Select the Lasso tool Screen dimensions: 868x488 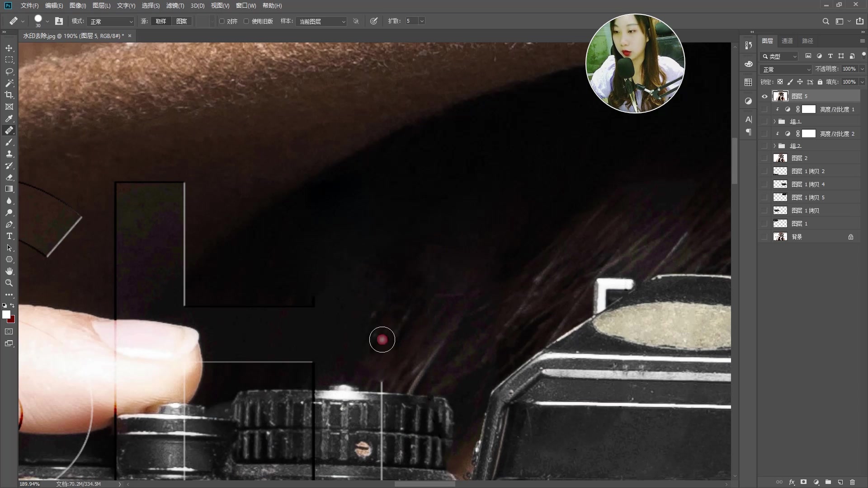pyautogui.click(x=9, y=71)
